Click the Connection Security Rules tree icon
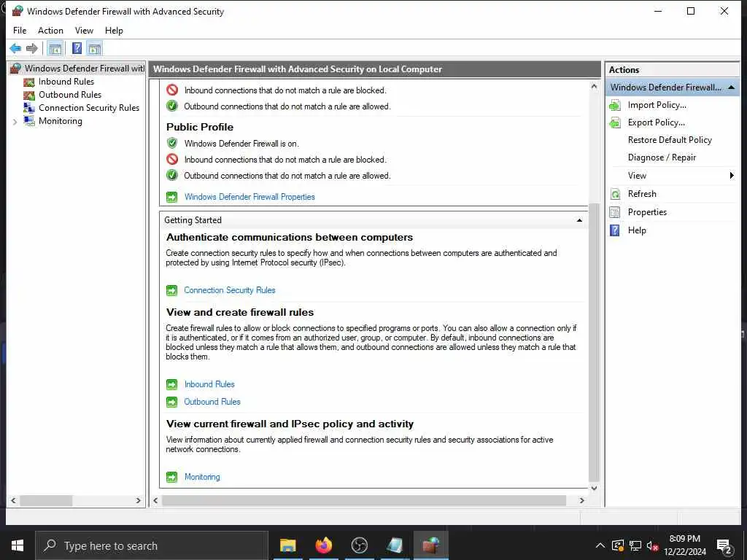 [29, 108]
